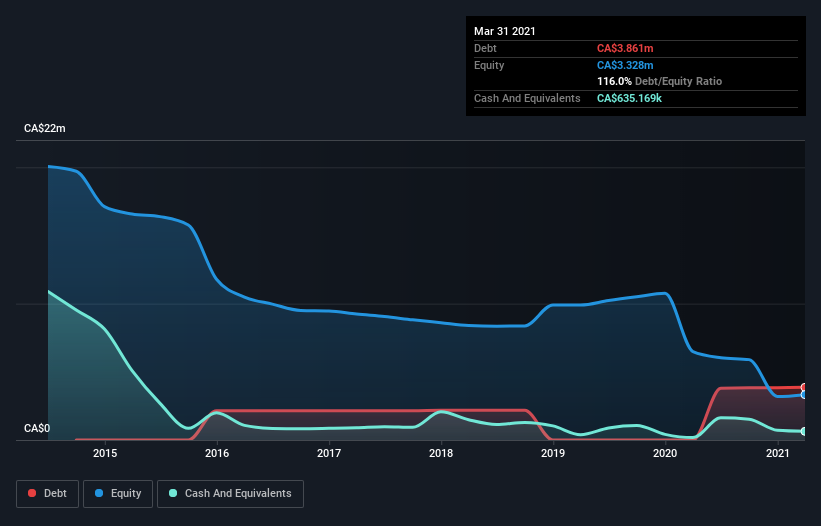
Task: Click the CA$3.328m equity value
Action: point(625,65)
